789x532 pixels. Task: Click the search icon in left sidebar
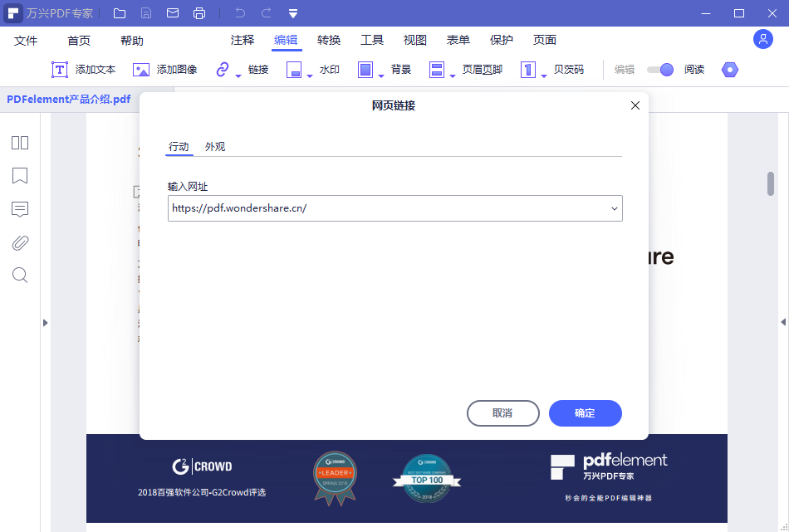point(19,275)
